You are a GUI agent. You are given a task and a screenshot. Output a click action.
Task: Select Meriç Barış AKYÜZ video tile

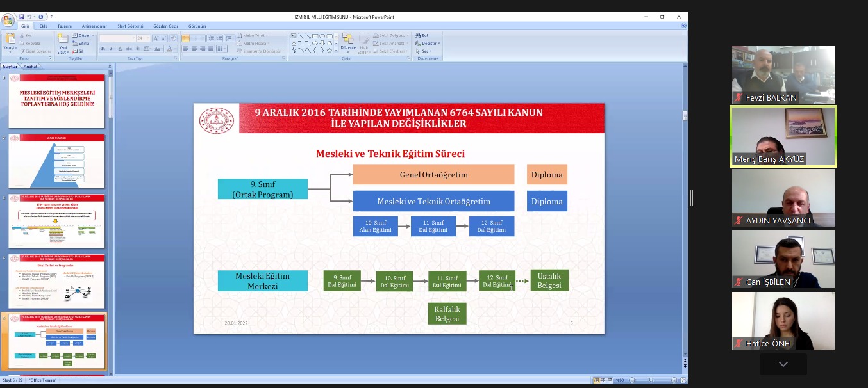point(783,136)
